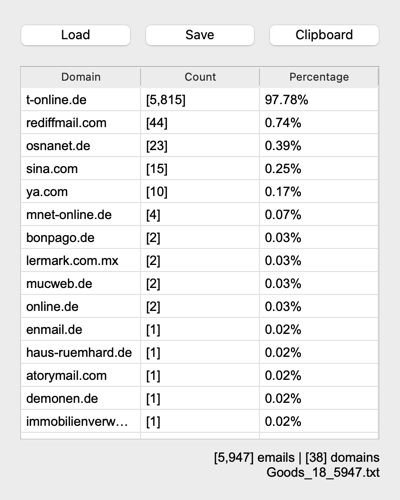Select the rediffmail.com row
The width and height of the screenshot is (400, 500).
pyautogui.click(x=199, y=123)
